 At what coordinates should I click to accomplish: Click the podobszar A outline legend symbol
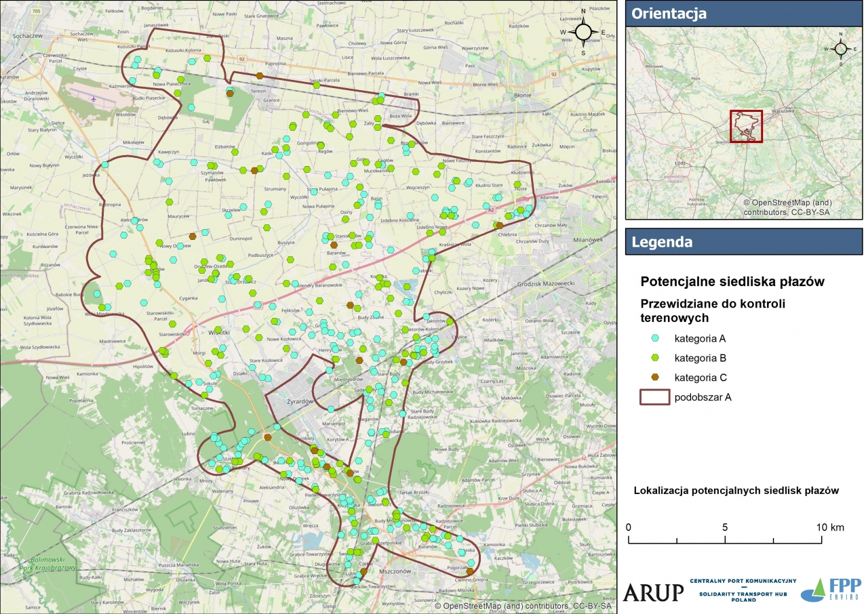point(655,398)
